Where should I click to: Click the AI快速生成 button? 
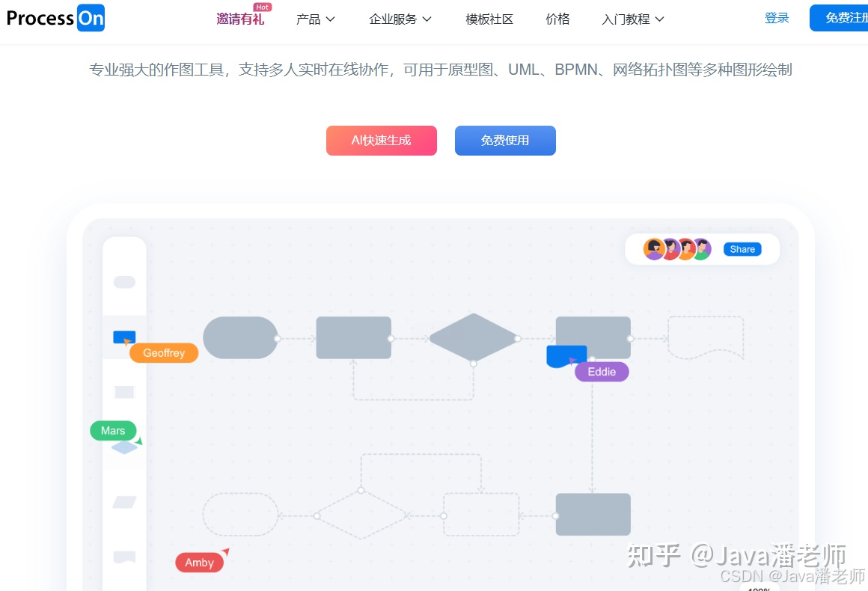point(382,141)
